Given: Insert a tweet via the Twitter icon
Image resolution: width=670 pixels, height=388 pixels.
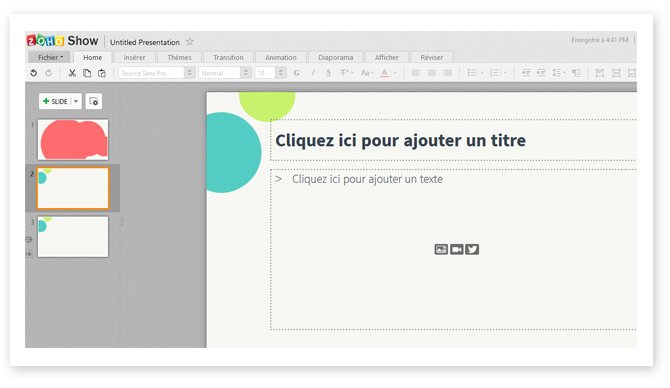Looking at the screenshot, I should click(x=472, y=249).
